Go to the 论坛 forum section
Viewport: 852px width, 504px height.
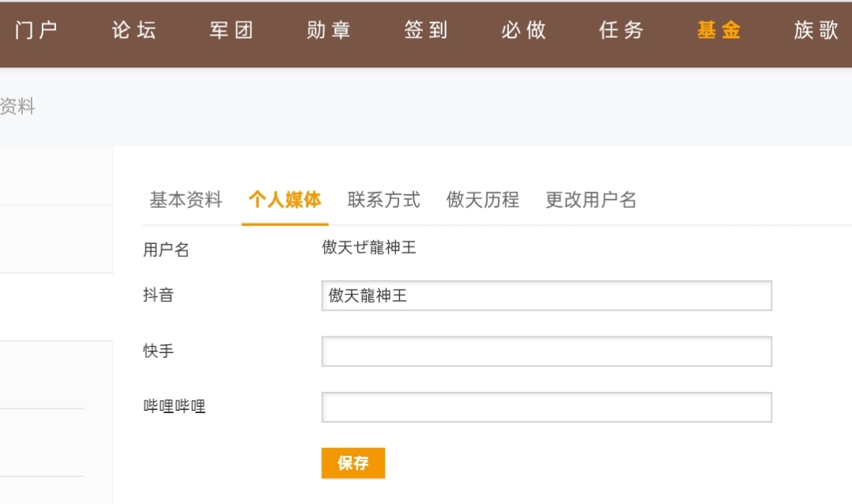(134, 31)
